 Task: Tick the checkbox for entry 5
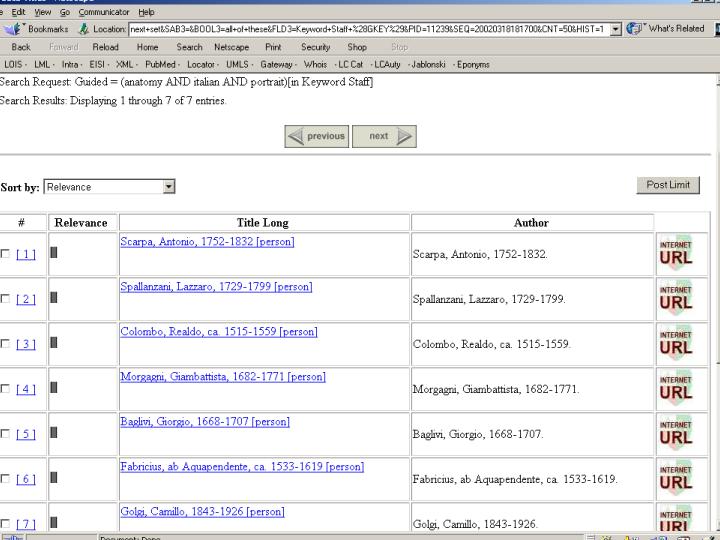tap(7, 434)
